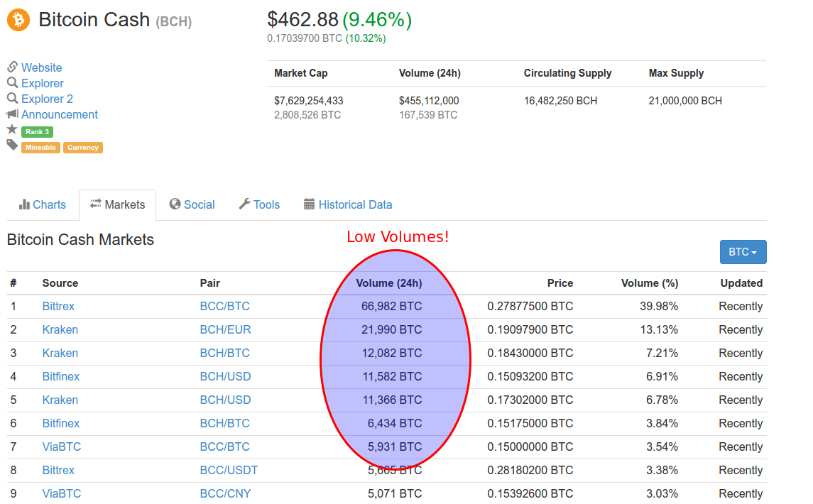Click the 66,982 BTC volume cell

coord(391,307)
